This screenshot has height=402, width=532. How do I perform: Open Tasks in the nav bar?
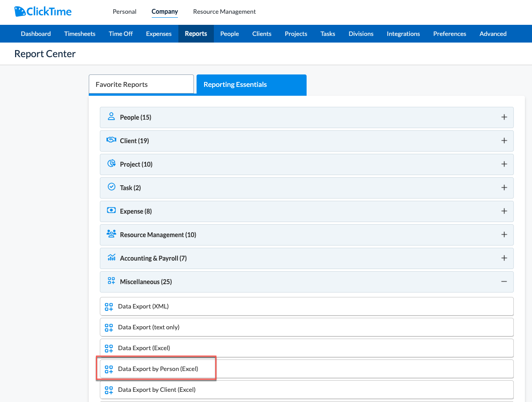328,34
